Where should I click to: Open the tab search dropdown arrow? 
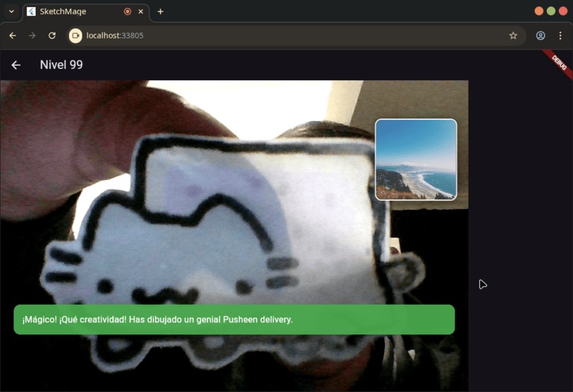[x=11, y=11]
